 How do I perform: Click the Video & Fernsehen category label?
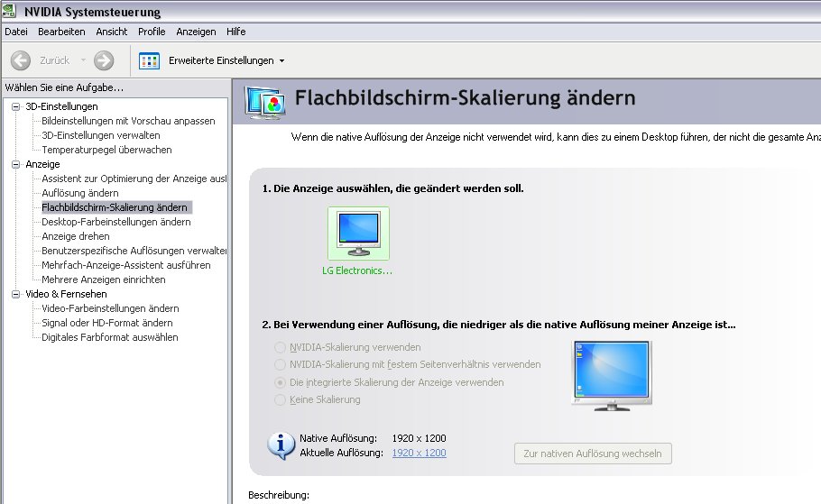point(67,294)
